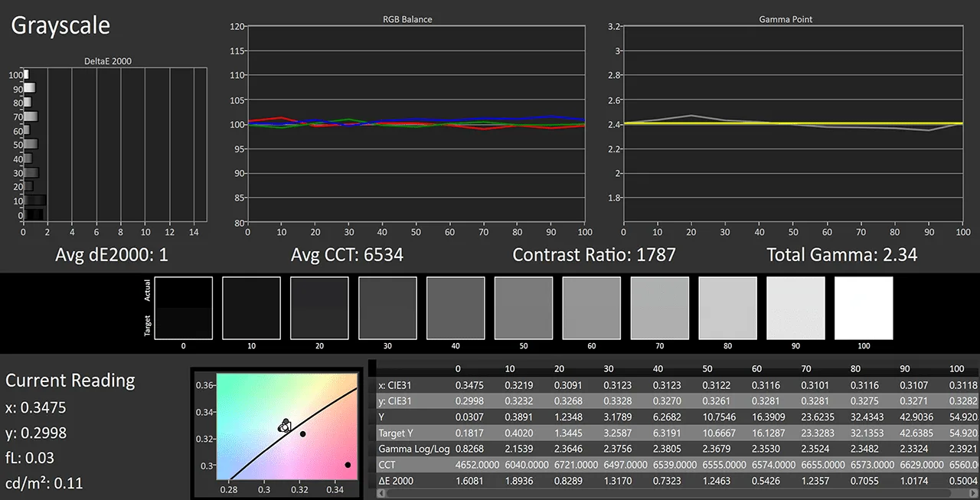The height and width of the screenshot is (500, 980).
Task: Choose the 30 percent gray swatch
Action: tap(387, 308)
